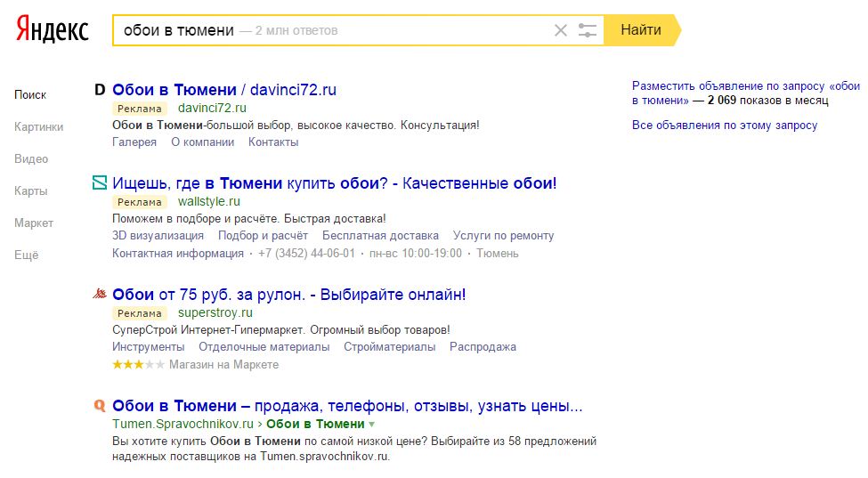Open the 3D визуализация sitelink
This screenshot has height=478, width=868.
[x=158, y=236]
